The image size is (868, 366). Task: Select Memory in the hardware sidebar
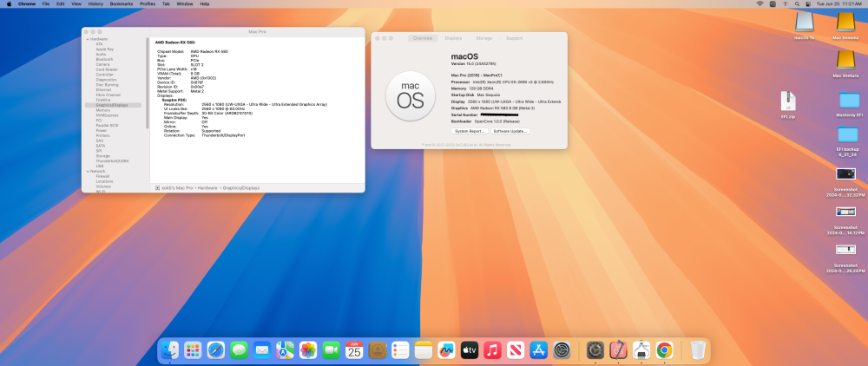[103, 110]
